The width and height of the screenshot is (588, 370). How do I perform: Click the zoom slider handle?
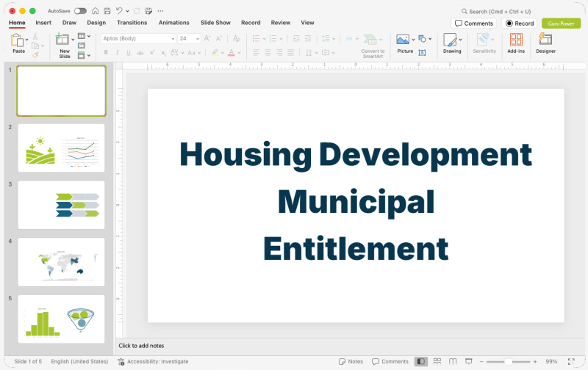[x=508, y=361]
